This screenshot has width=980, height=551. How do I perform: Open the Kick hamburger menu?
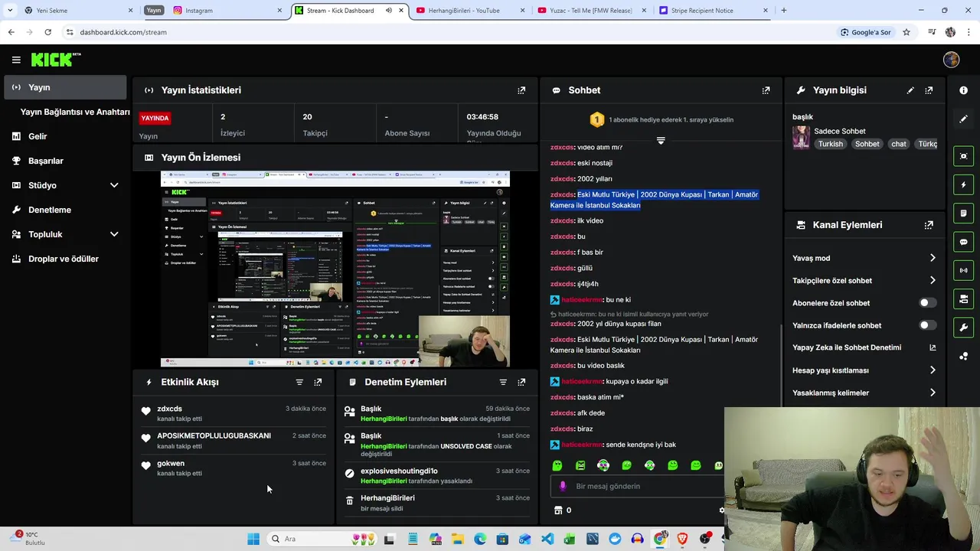point(16,60)
